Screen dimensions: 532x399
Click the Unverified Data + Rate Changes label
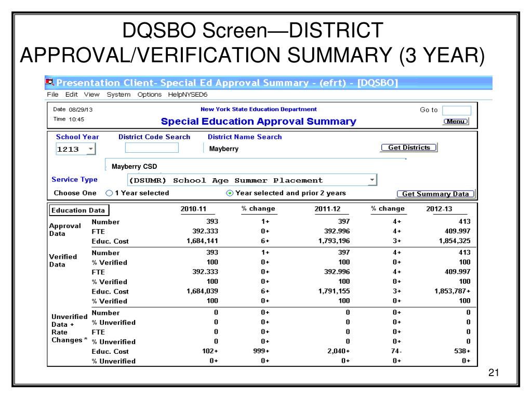(69, 328)
